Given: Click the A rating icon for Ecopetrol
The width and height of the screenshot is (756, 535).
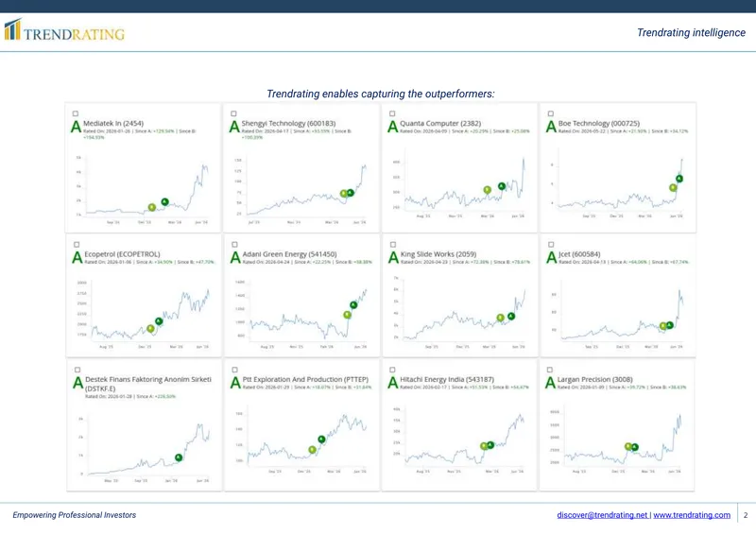Looking at the screenshot, I should pyautogui.click(x=77, y=258).
